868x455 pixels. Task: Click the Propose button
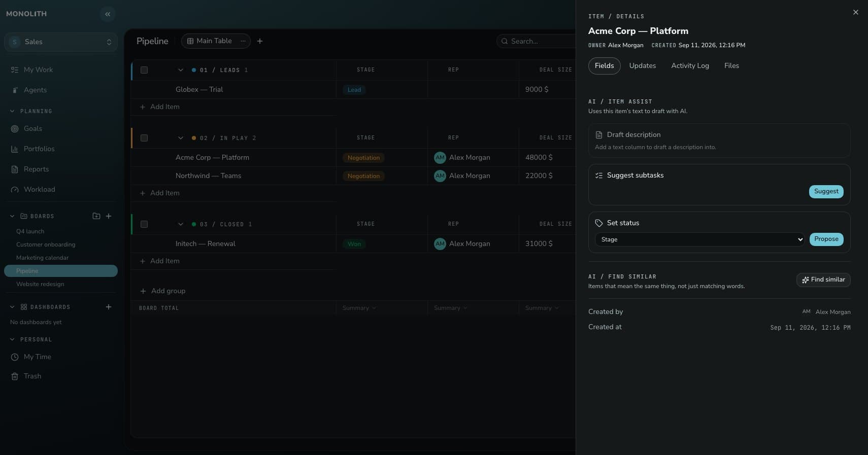pyautogui.click(x=826, y=239)
